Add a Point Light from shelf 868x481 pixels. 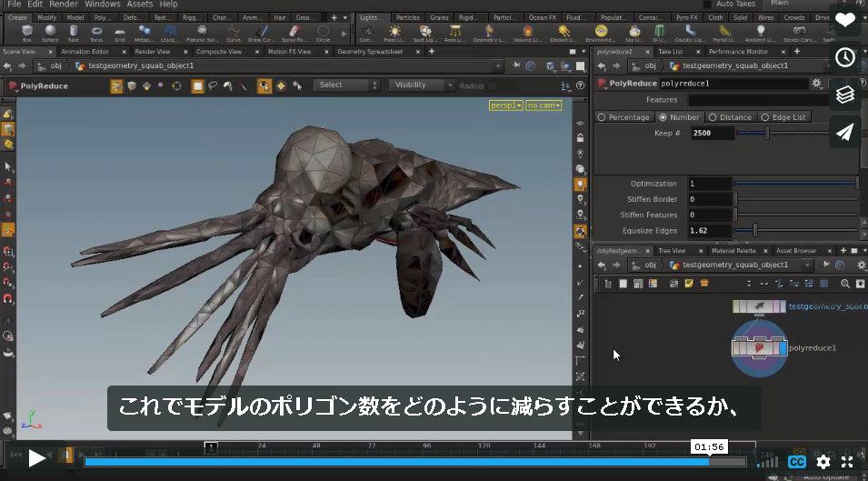click(x=394, y=33)
